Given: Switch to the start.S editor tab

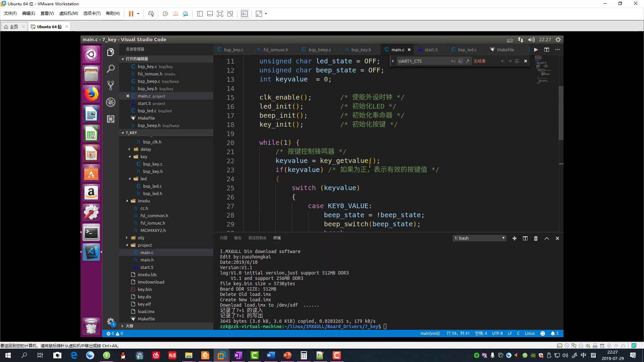Looking at the screenshot, I should tap(431, 49).
